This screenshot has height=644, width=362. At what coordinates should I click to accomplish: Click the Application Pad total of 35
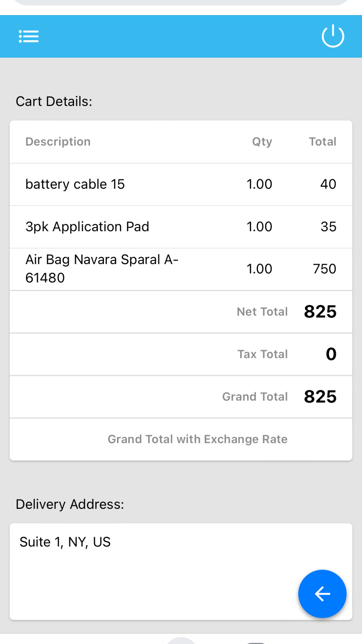coord(328,227)
